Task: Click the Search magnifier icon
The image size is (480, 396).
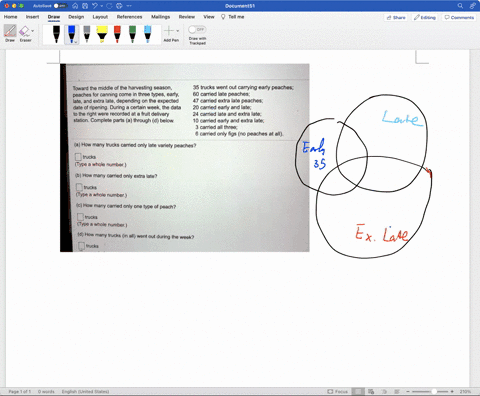Action: pyautogui.click(x=460, y=6)
